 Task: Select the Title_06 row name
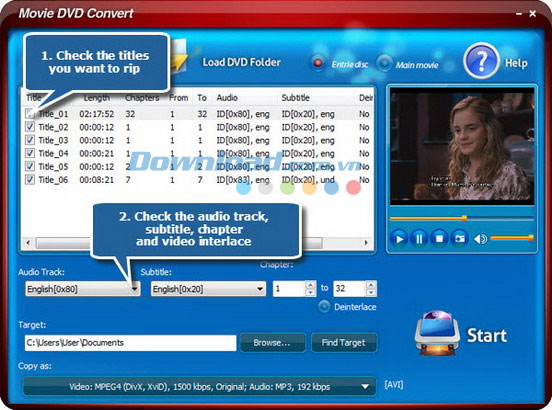(x=53, y=179)
